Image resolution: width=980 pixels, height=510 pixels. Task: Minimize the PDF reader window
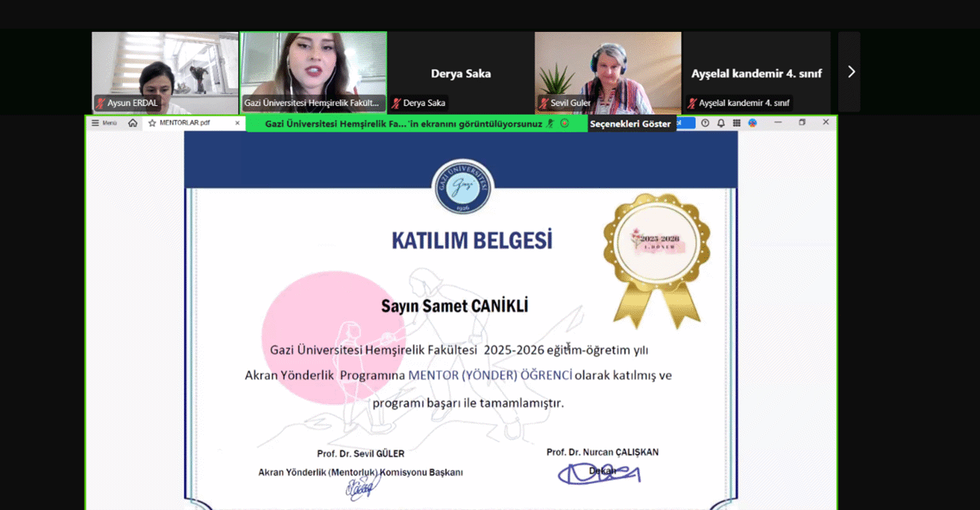pyautogui.click(x=777, y=123)
